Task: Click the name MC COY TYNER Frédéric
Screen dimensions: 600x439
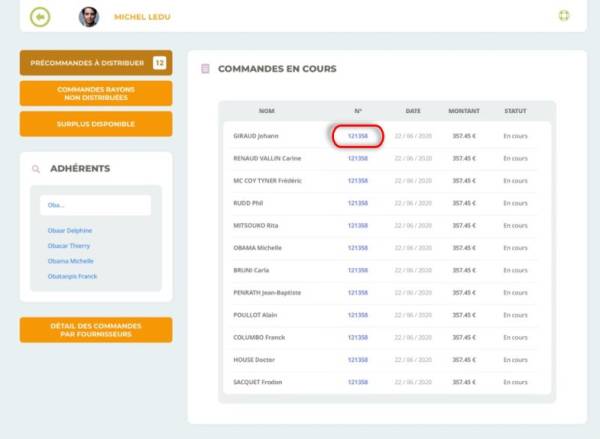Action: click(267, 181)
